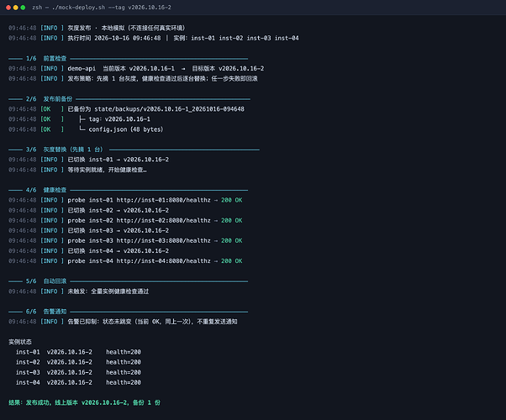Click the '执行时间 2026-10-16 09:46:48' text
The height and width of the screenshot is (420, 506).
tap(114, 38)
